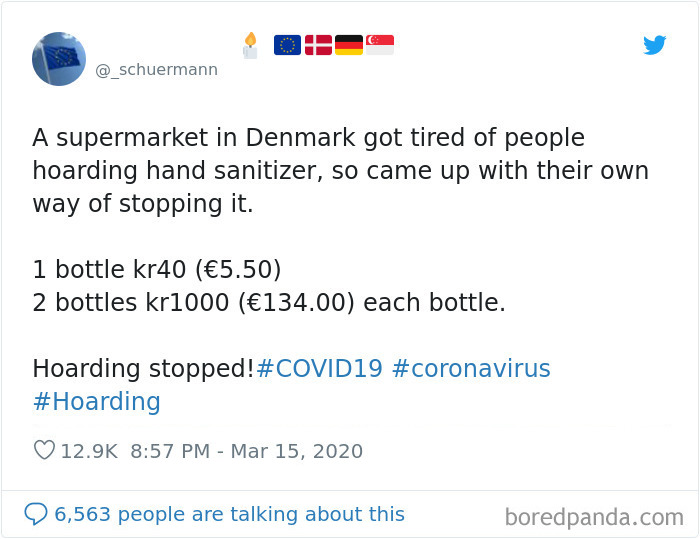
Task: Open the author's profile picture
Action: click(x=59, y=58)
